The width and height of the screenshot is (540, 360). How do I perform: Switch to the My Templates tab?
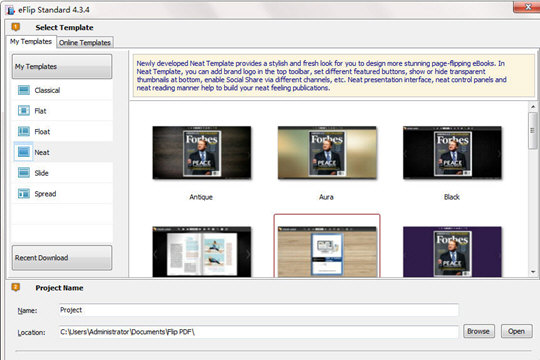pos(31,42)
